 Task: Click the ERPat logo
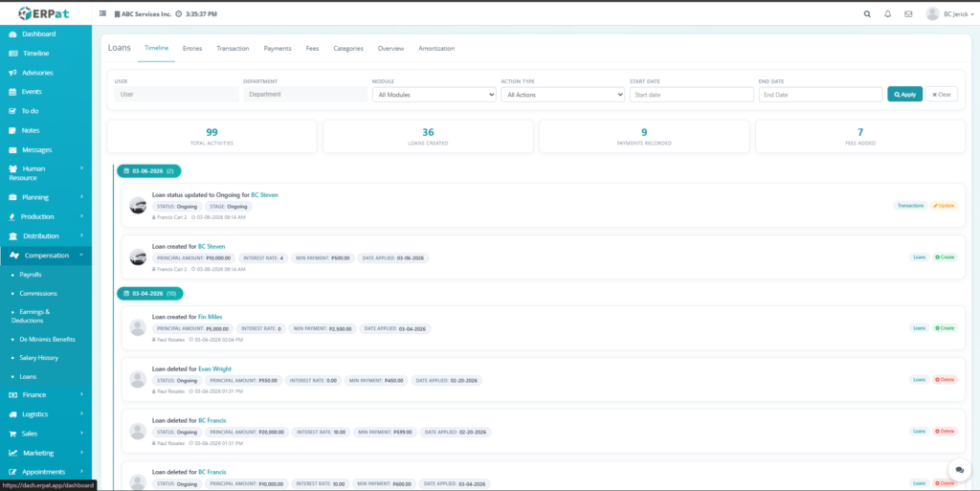click(46, 13)
